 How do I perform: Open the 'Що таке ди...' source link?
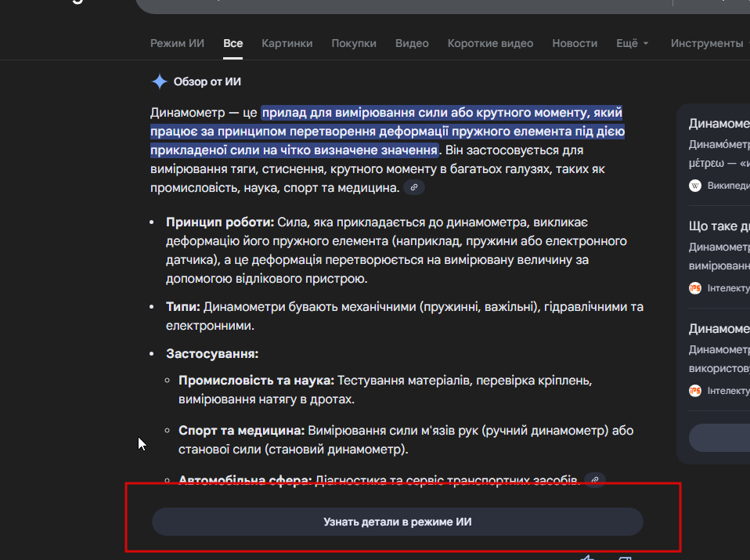point(719,226)
